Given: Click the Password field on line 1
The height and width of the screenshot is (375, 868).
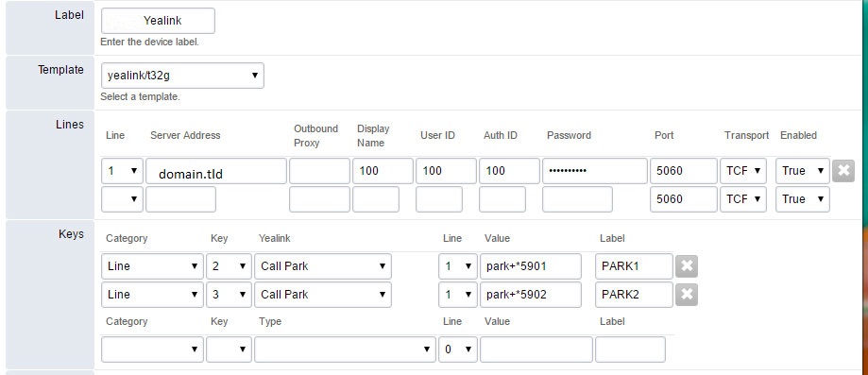Looking at the screenshot, I should tap(594, 171).
